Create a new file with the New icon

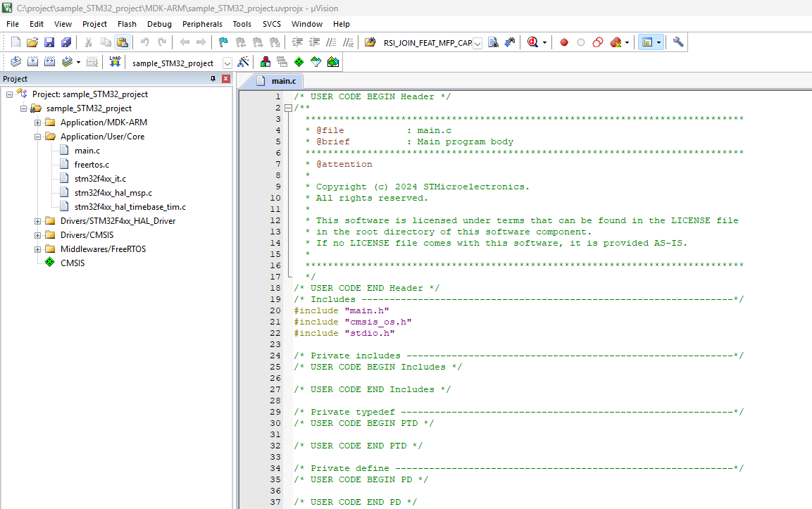16,42
